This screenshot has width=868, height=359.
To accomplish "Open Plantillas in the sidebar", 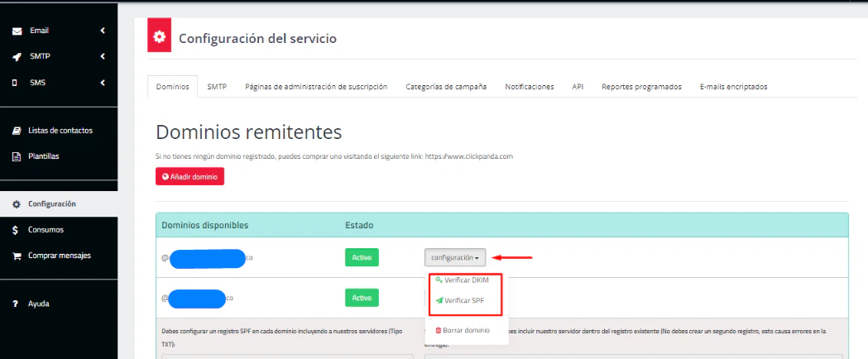I will pos(44,156).
